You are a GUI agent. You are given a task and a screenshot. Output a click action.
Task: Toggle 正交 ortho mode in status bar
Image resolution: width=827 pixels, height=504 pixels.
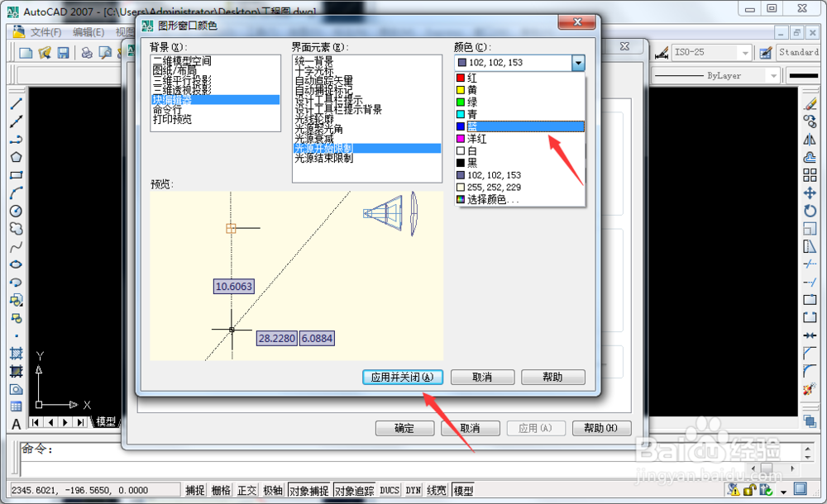246,490
